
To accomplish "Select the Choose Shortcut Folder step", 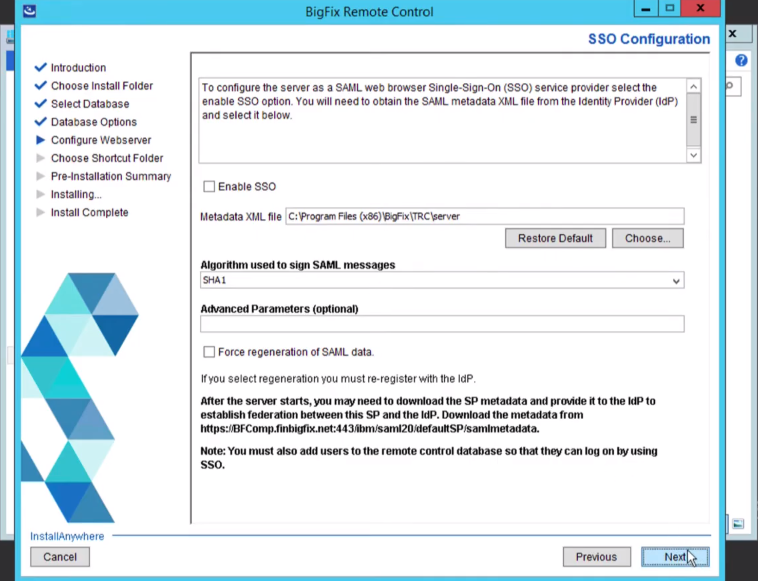I will [x=107, y=158].
